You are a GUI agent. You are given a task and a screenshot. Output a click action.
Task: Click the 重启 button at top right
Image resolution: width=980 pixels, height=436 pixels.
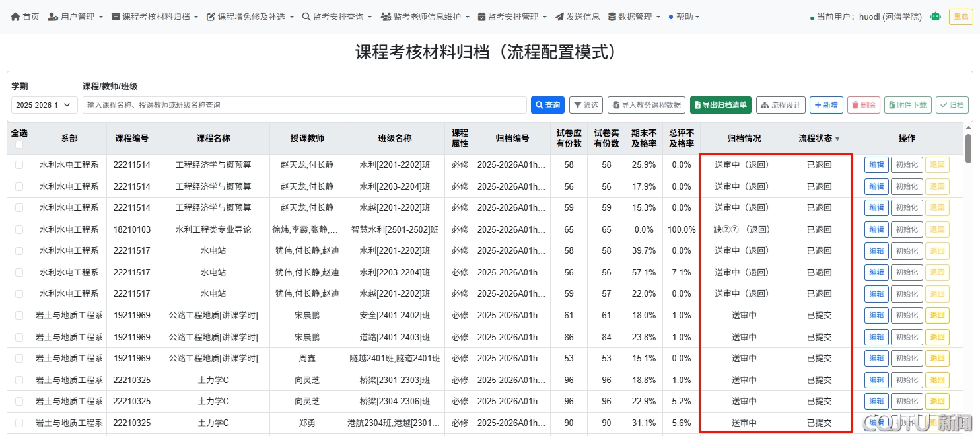(x=959, y=17)
